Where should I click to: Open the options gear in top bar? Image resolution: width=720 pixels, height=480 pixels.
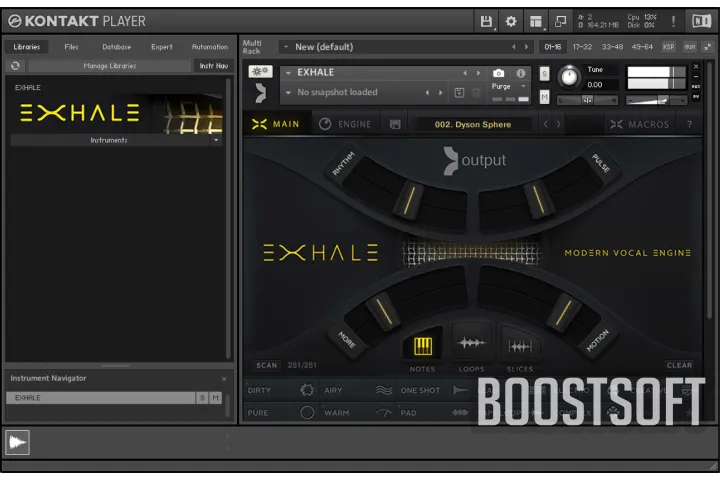point(511,21)
